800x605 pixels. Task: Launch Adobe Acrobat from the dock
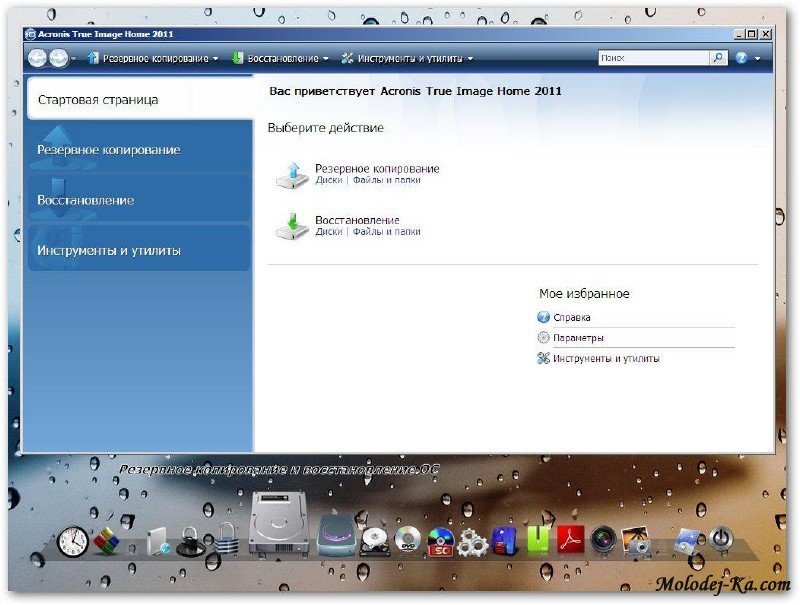tap(570, 540)
